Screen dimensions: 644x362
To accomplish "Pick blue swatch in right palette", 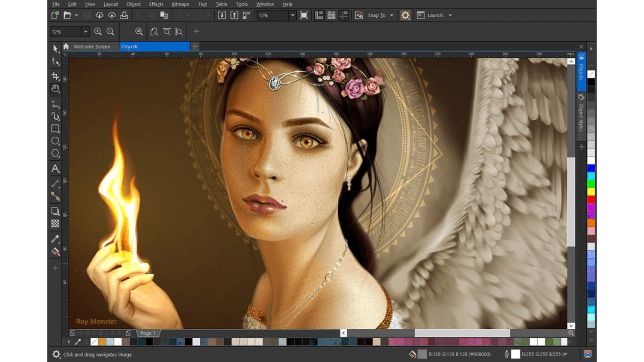I will click(591, 168).
